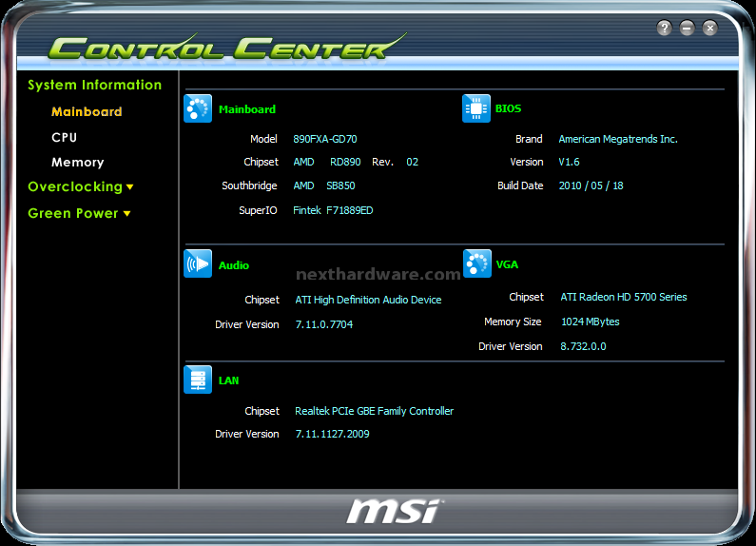Close the Control Center window
756x546 pixels.
pyautogui.click(x=709, y=28)
